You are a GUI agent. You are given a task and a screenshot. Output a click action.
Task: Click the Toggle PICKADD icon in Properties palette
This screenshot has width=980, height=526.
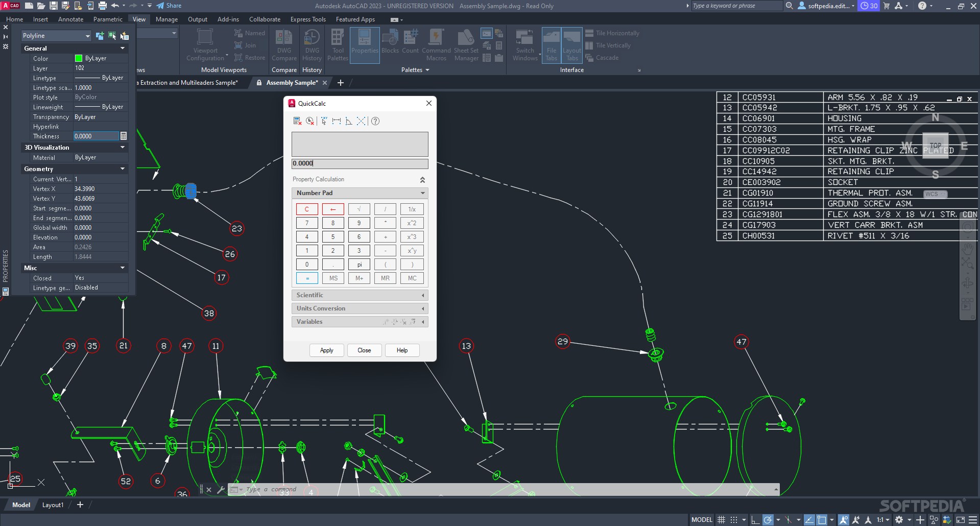coord(100,36)
